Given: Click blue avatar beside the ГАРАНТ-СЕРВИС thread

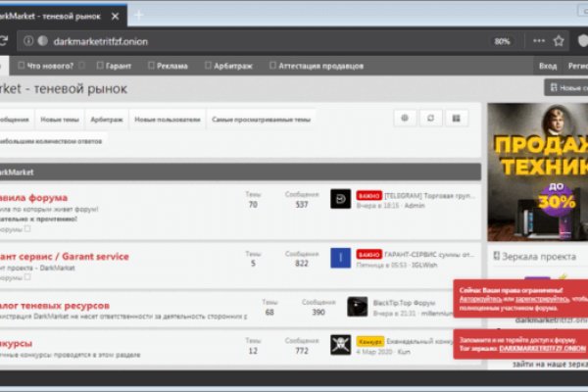Looking at the screenshot, I should click(x=341, y=257).
